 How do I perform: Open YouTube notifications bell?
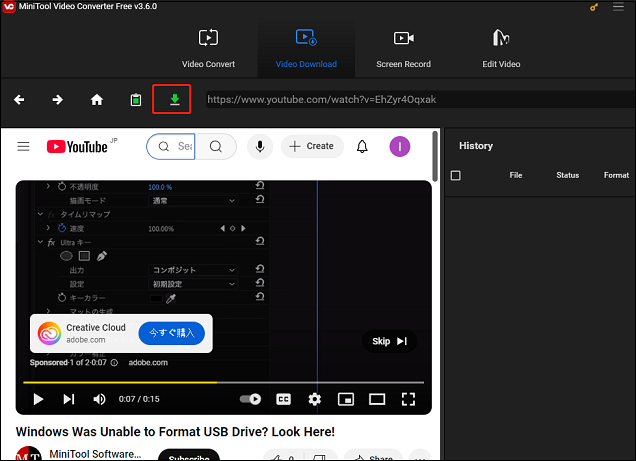[362, 146]
